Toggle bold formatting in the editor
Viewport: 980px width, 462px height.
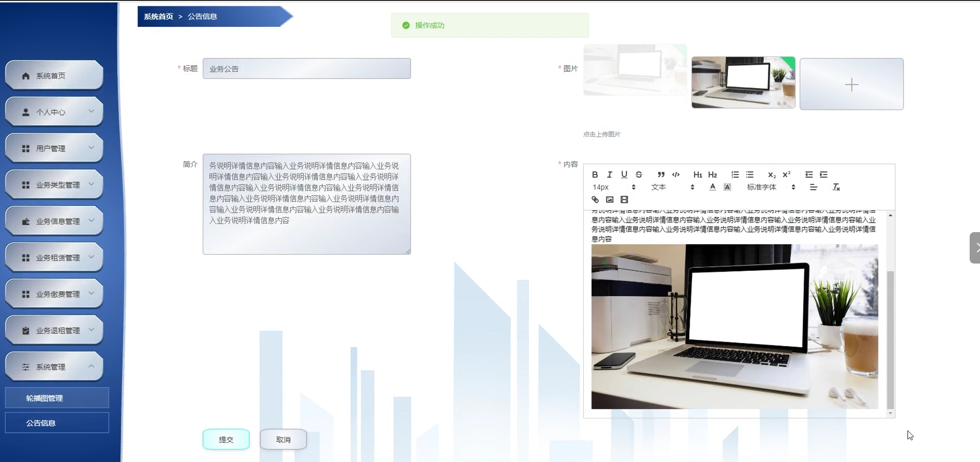point(594,175)
